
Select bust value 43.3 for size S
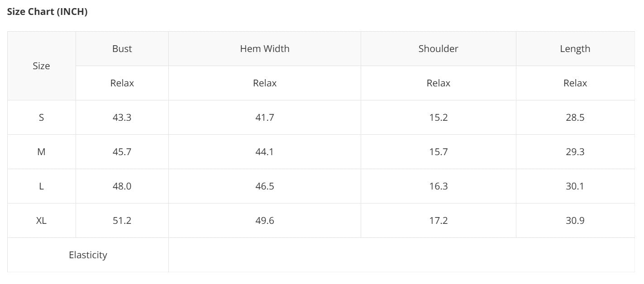click(x=122, y=118)
